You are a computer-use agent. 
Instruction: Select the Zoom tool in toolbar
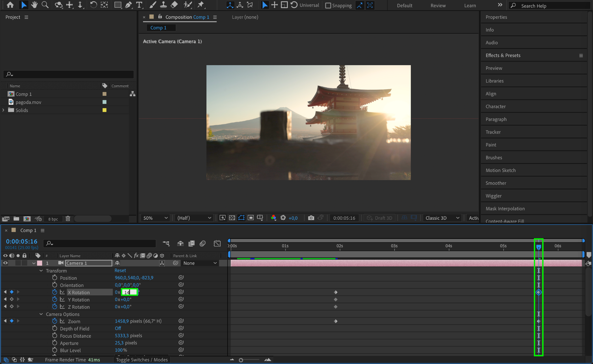coord(45,5)
